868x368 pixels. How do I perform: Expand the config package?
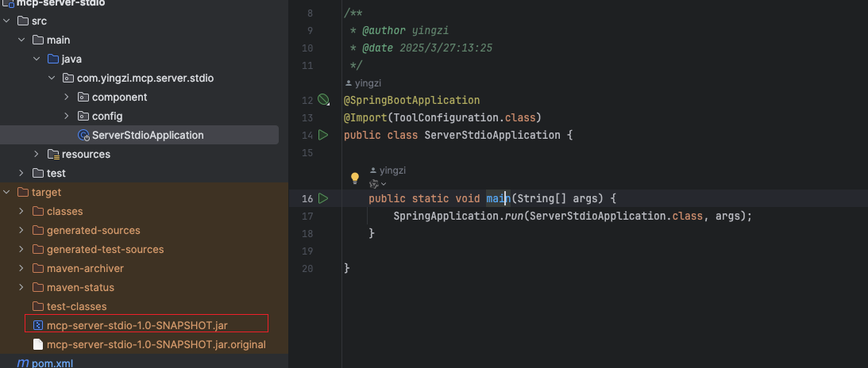67,116
